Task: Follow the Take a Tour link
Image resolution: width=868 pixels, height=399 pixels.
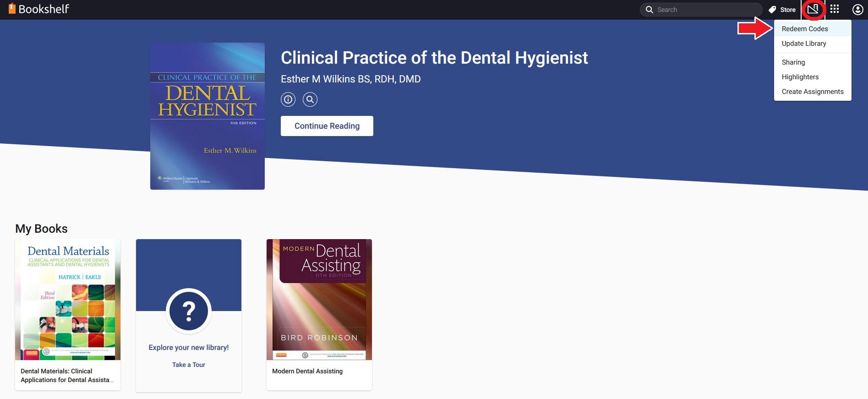Action: 189,365
